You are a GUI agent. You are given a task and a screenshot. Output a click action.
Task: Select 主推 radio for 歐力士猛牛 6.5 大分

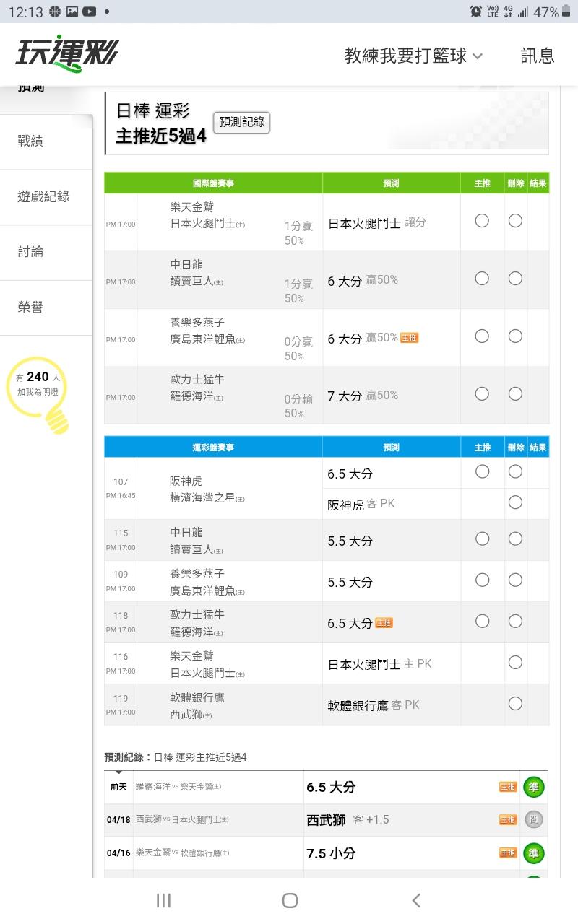pos(482,622)
